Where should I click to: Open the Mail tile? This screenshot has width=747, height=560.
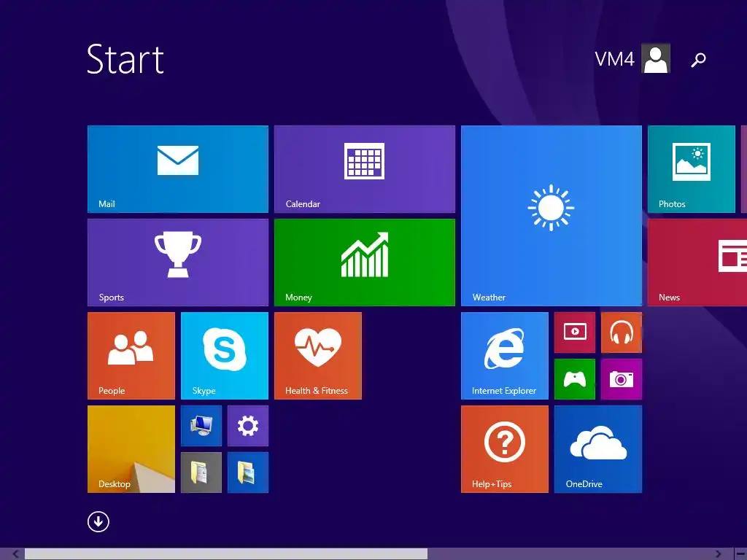tap(178, 169)
